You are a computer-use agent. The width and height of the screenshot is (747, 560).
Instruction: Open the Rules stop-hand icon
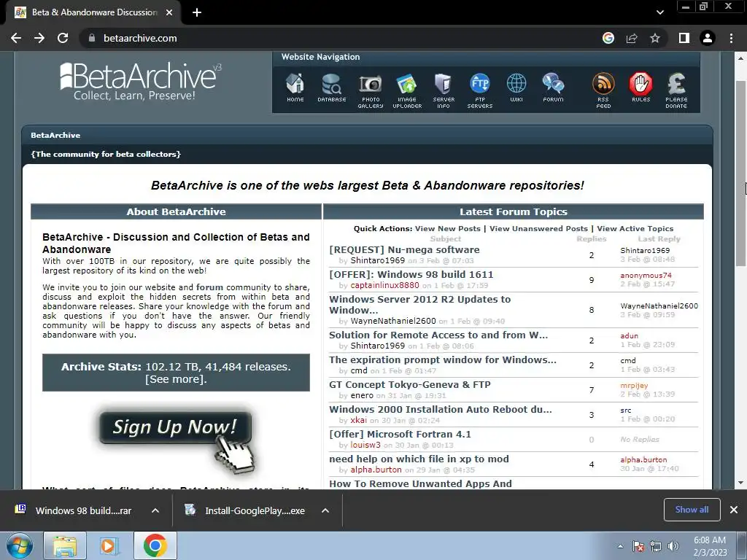click(x=640, y=87)
